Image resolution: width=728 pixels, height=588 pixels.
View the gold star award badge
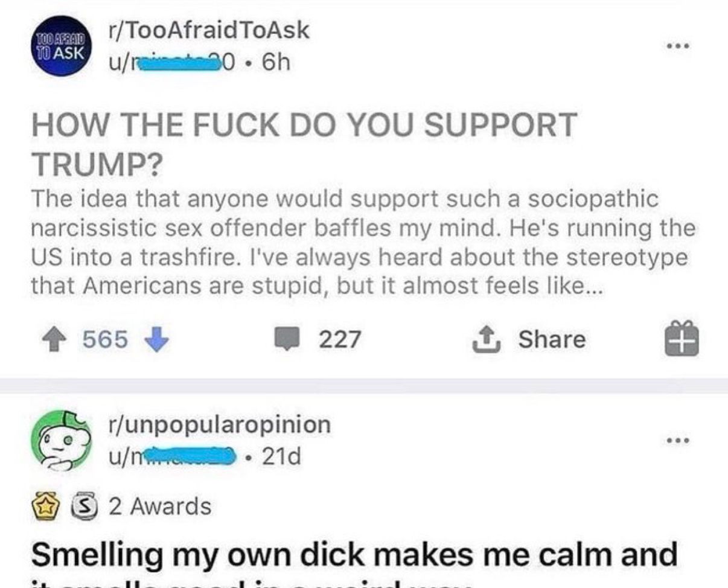coord(44,505)
